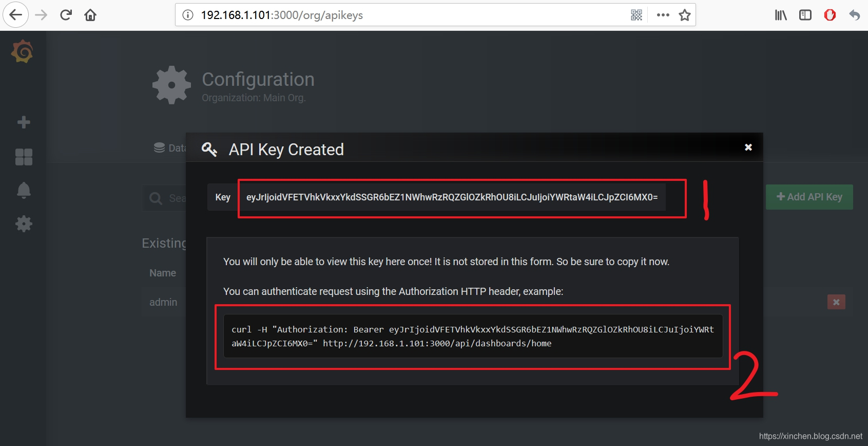Viewport: 868px width, 446px height.
Task: Delete the admin API key with the red X
Action: (836, 302)
